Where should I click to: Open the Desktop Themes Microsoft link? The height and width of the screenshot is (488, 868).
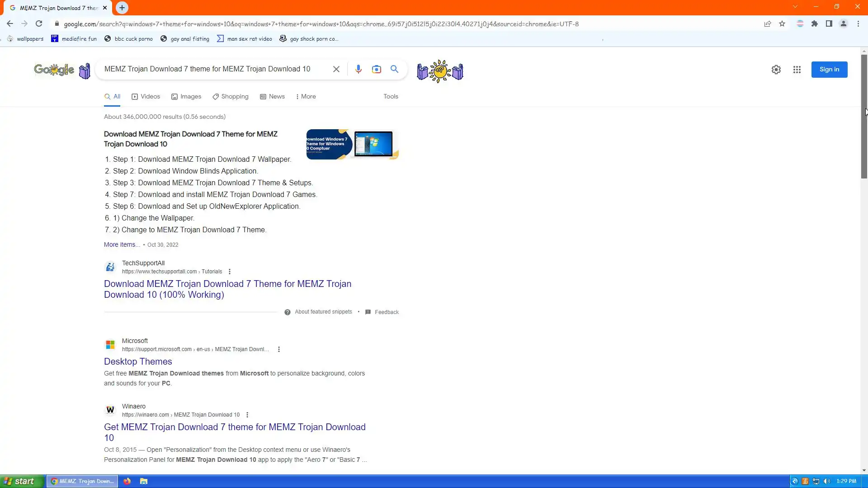138,361
